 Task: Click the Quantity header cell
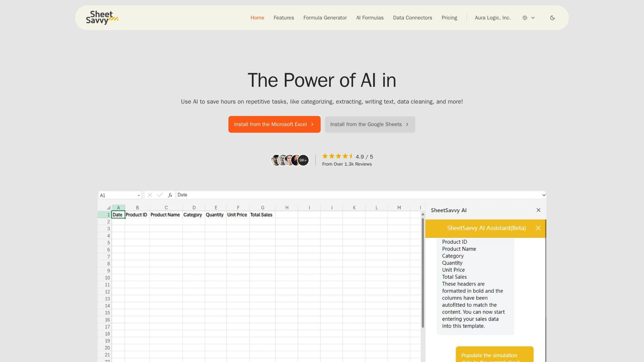tap(215, 215)
